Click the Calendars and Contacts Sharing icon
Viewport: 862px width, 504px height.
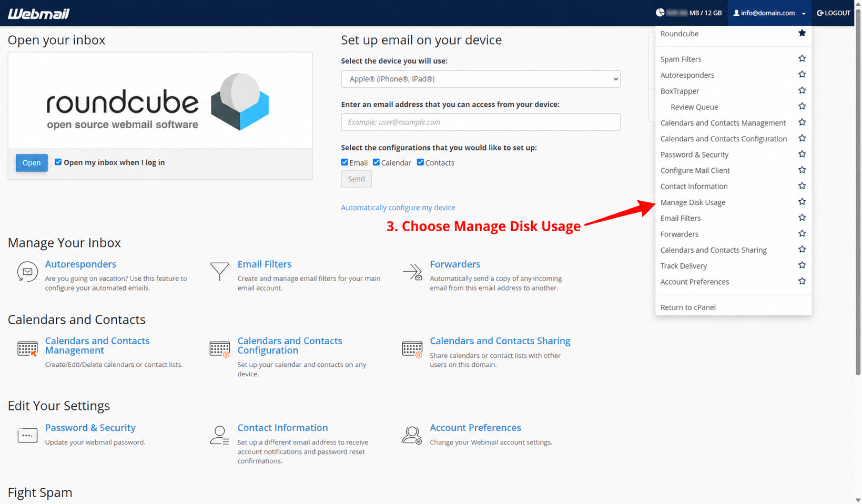point(412,349)
